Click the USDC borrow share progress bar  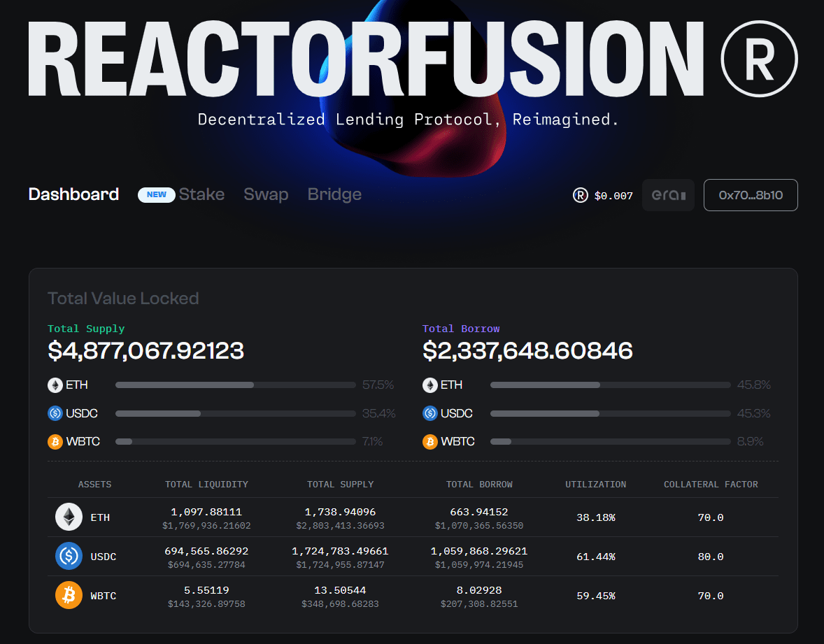point(610,413)
